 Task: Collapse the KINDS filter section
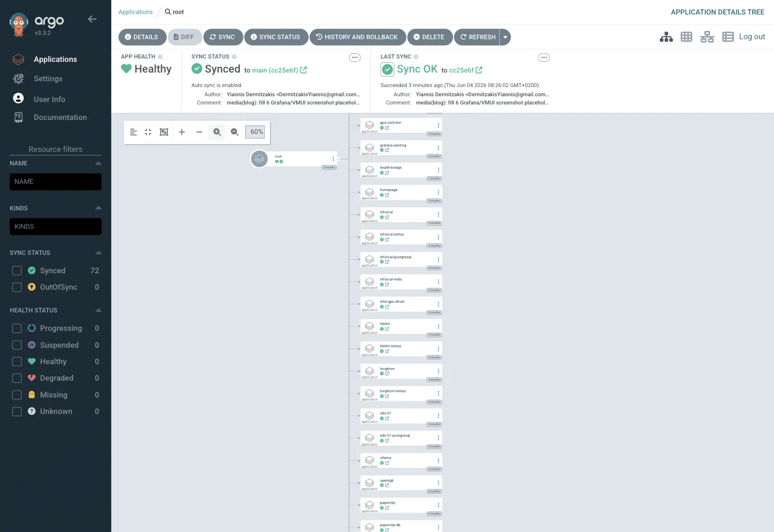point(98,208)
